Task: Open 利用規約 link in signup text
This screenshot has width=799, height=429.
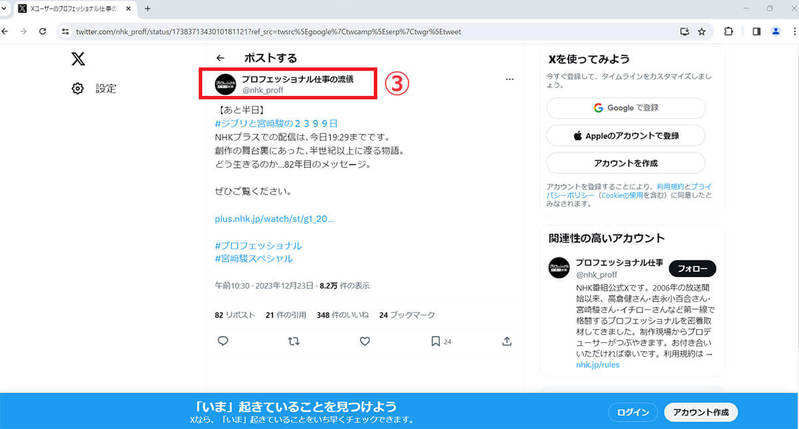Action: (x=670, y=186)
